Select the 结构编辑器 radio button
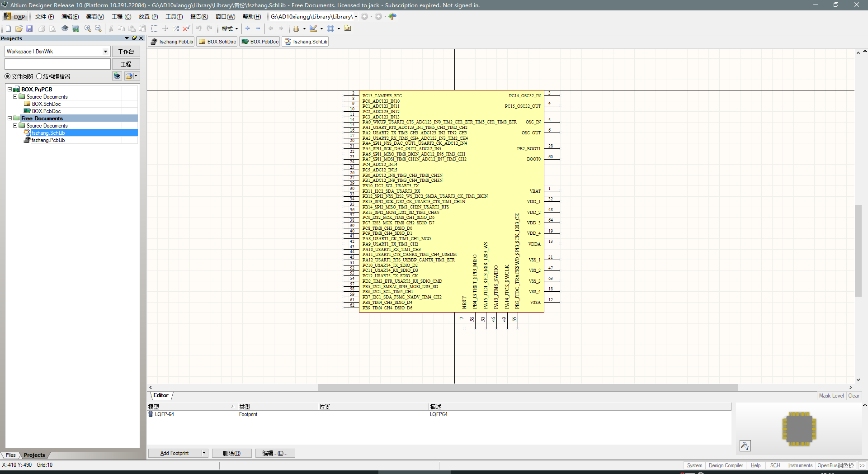Viewport: 868px width, 474px height. point(39,76)
